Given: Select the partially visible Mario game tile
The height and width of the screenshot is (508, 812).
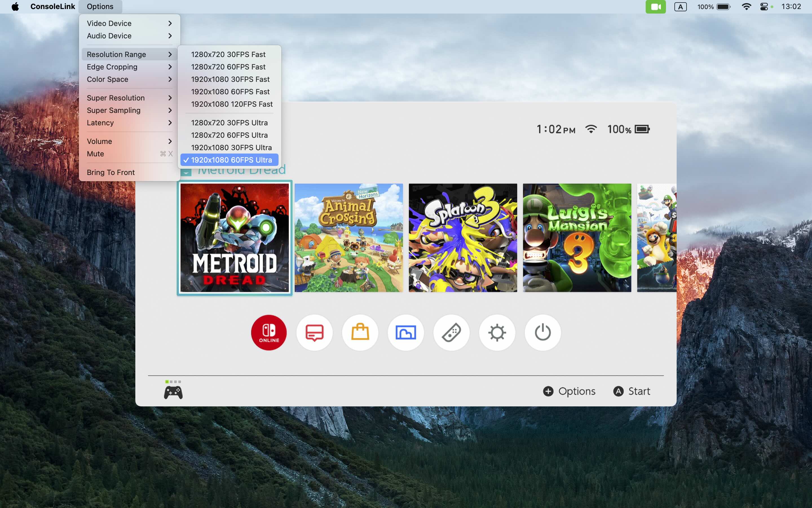Looking at the screenshot, I should click(x=657, y=238).
